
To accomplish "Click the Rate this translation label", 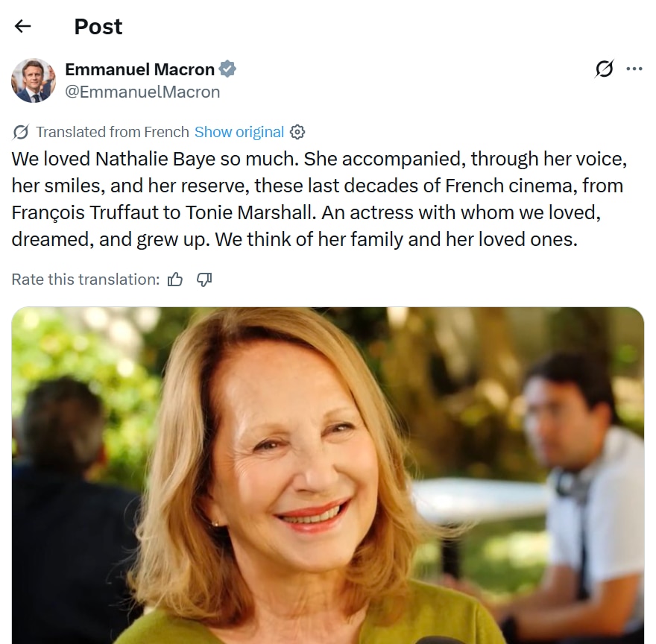I will pos(86,280).
